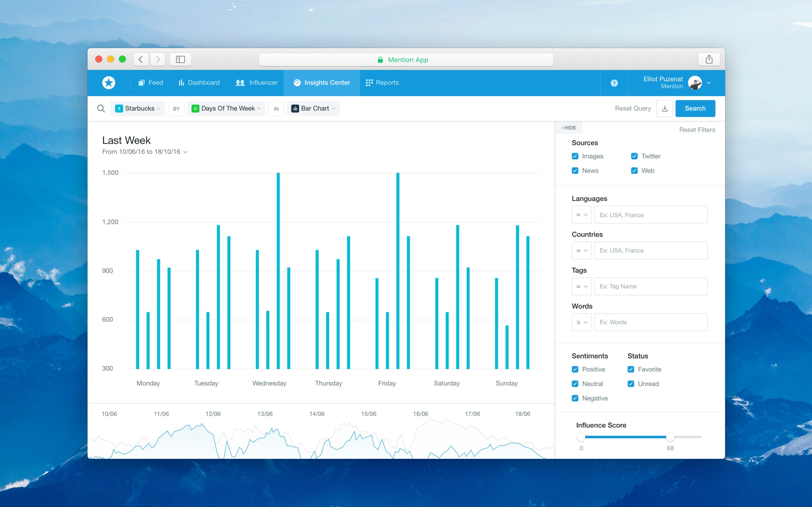Viewport: 812px width, 507px height.
Task: Click the Countries input field
Action: pyautogui.click(x=651, y=250)
